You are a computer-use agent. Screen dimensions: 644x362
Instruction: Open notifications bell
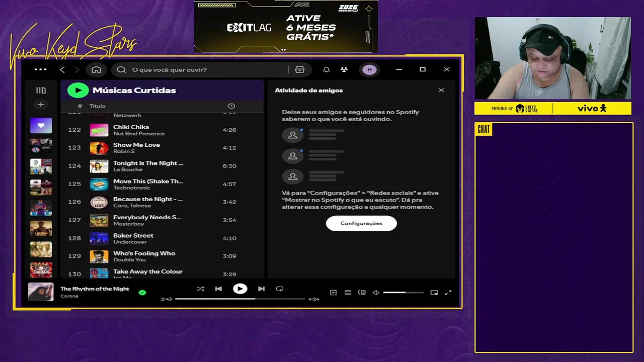tap(326, 69)
